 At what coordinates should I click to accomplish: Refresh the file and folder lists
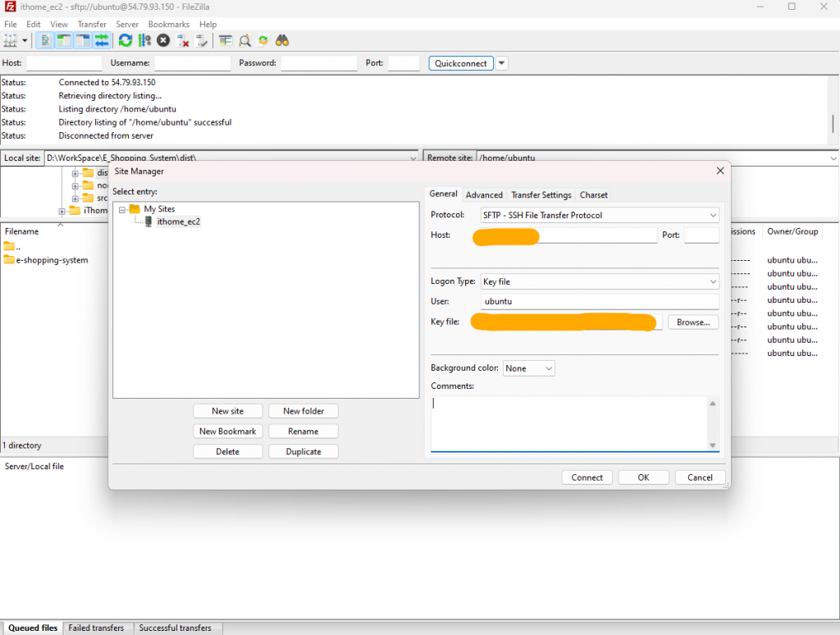126,41
